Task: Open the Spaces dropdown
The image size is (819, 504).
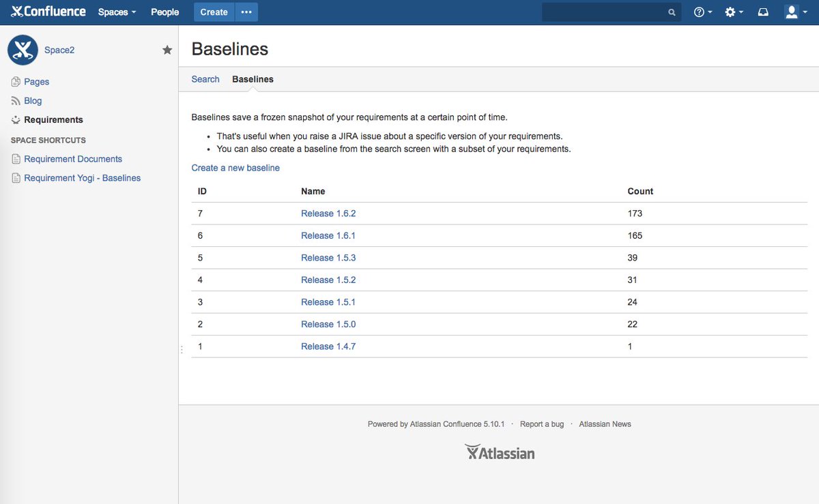Action: click(x=116, y=12)
